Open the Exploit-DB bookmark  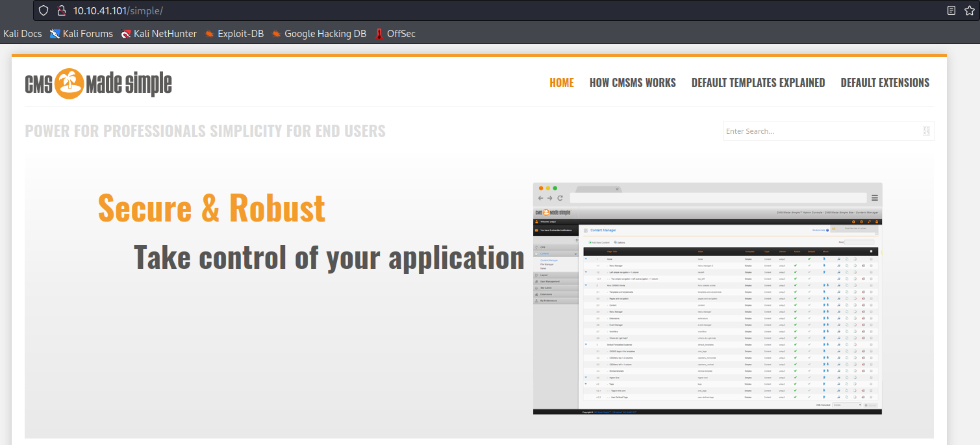pos(234,34)
